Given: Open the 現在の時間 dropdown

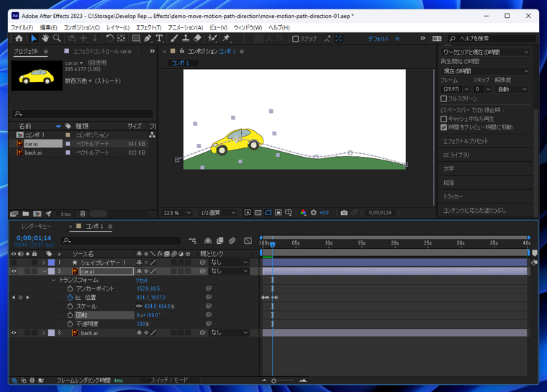Looking at the screenshot, I should click(x=485, y=71).
